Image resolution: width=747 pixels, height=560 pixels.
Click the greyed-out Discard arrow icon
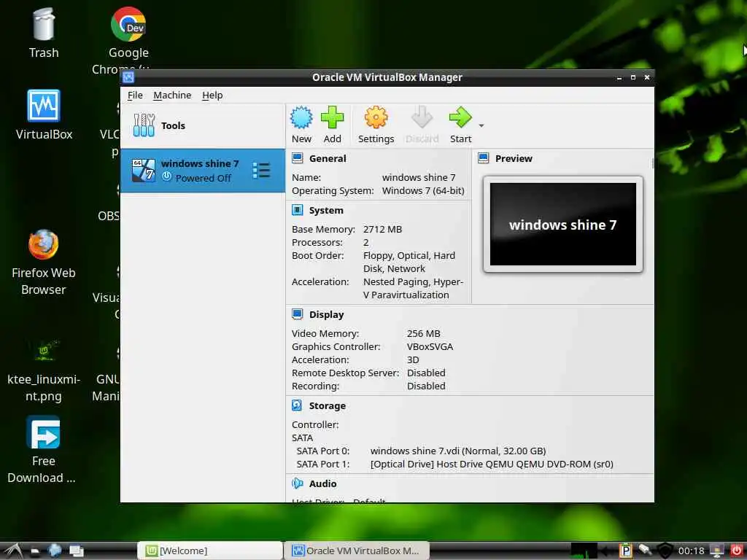coord(422,117)
